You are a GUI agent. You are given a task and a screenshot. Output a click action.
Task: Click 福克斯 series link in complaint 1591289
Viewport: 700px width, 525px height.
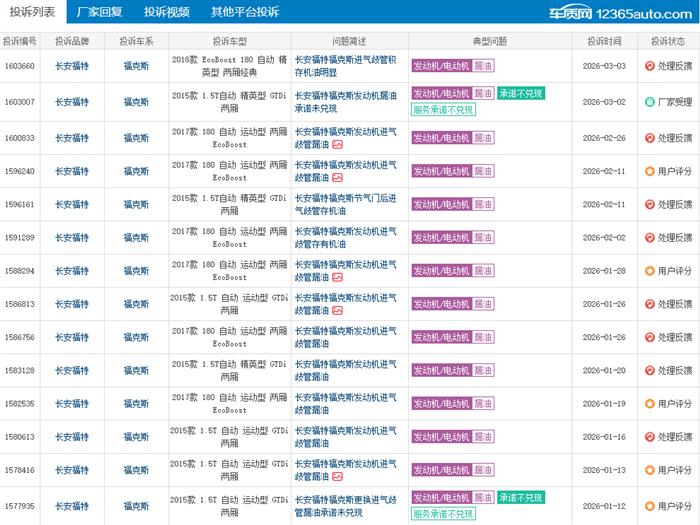point(136,238)
